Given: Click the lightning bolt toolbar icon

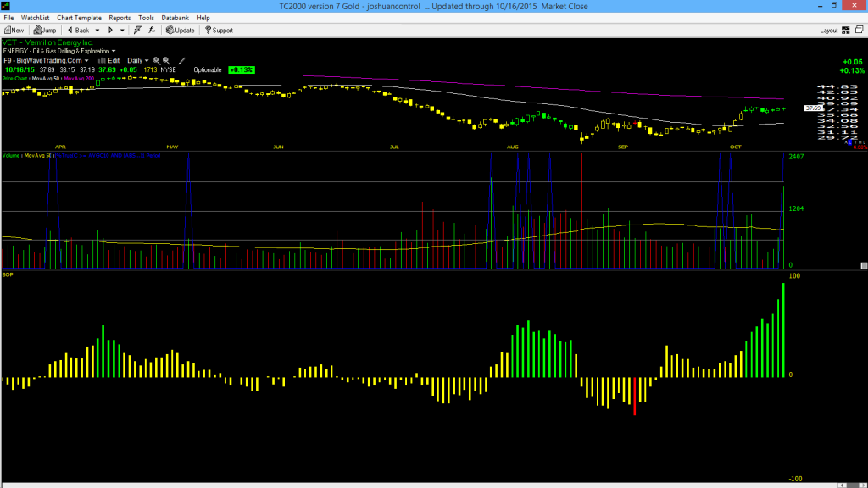Looking at the screenshot, I should pyautogui.click(x=137, y=30).
